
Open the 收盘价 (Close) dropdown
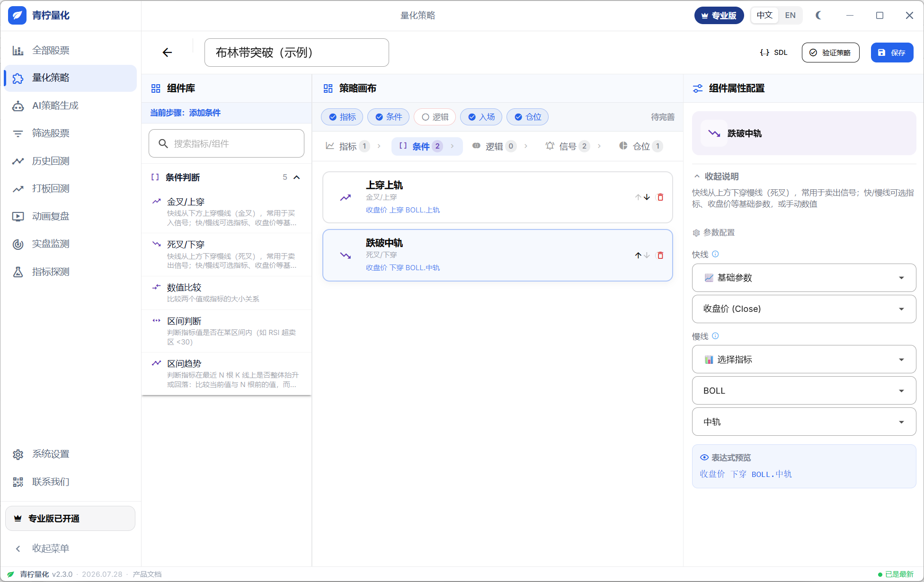804,309
